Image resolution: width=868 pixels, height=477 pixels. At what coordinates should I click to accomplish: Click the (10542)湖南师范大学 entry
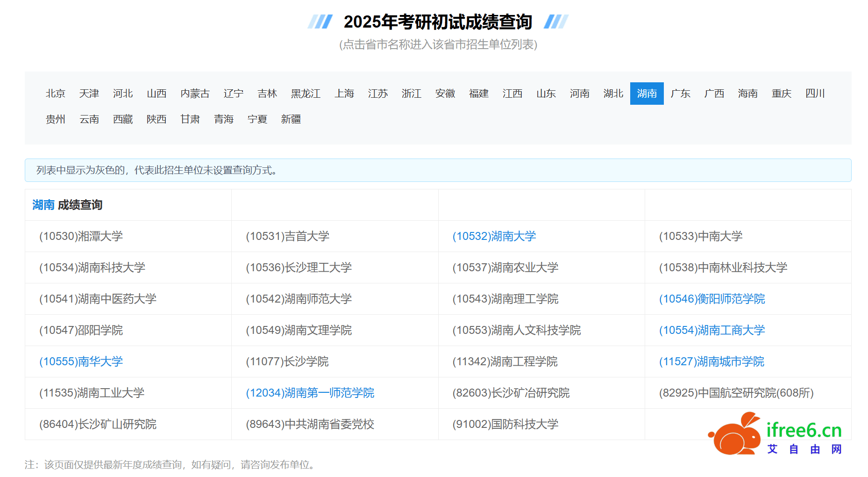click(299, 299)
